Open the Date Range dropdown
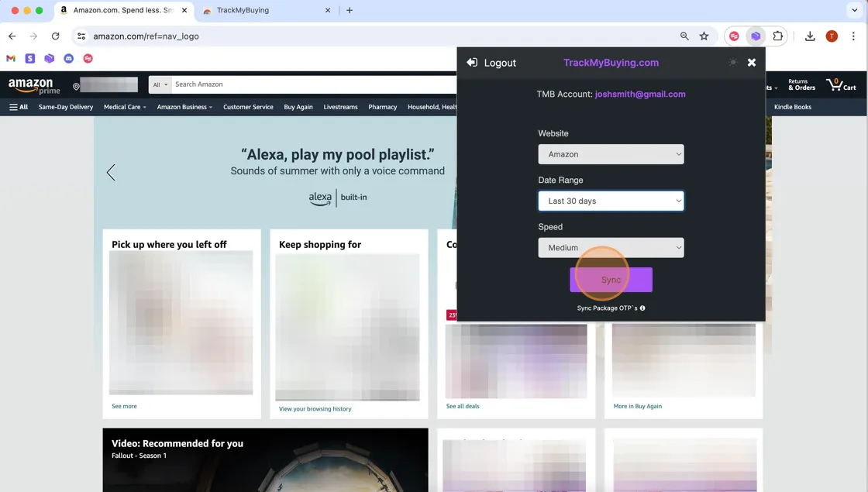This screenshot has height=492, width=868. 611,201
